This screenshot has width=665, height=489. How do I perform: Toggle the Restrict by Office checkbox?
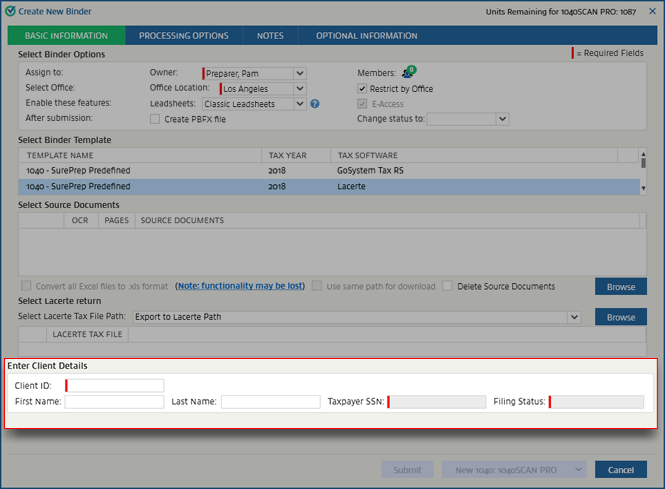coord(362,89)
